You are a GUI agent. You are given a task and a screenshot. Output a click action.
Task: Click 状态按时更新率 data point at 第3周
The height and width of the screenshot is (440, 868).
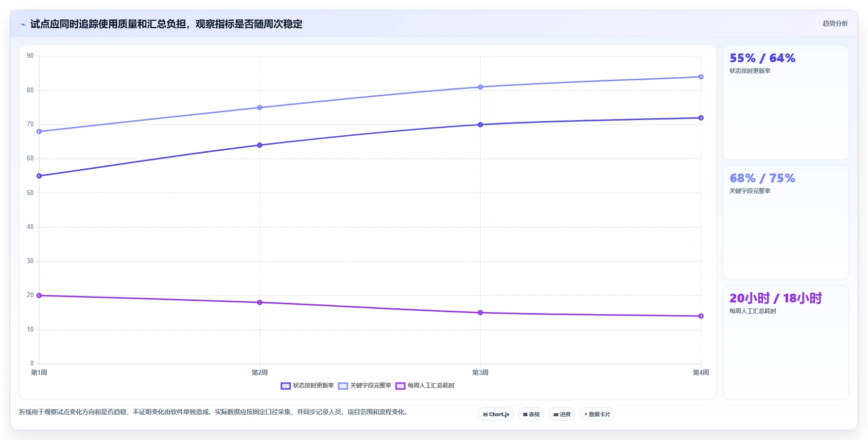click(480, 125)
